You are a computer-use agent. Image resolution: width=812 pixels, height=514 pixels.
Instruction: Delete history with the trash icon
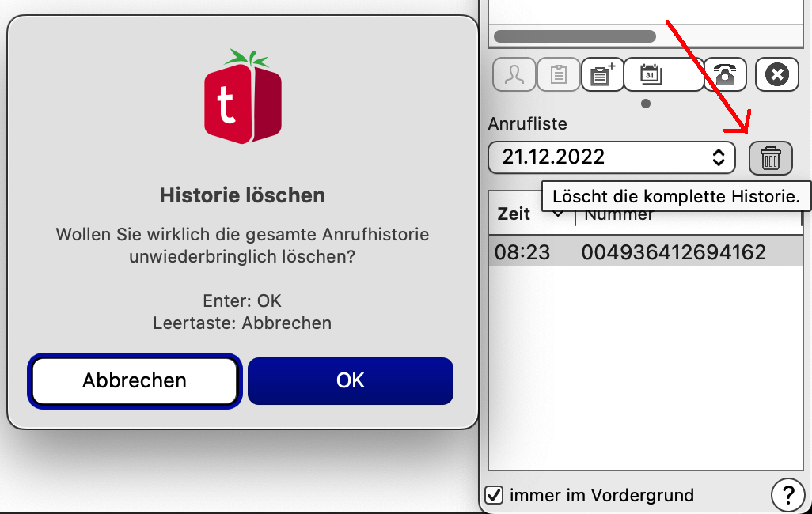(x=771, y=158)
